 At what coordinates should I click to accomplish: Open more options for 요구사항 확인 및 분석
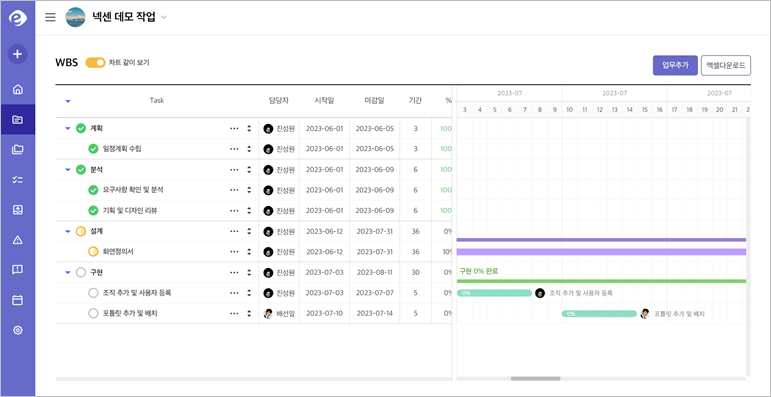tap(234, 190)
